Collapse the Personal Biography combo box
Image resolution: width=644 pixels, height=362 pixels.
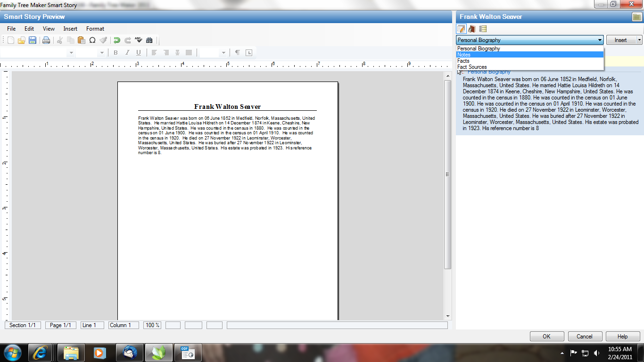pos(600,40)
